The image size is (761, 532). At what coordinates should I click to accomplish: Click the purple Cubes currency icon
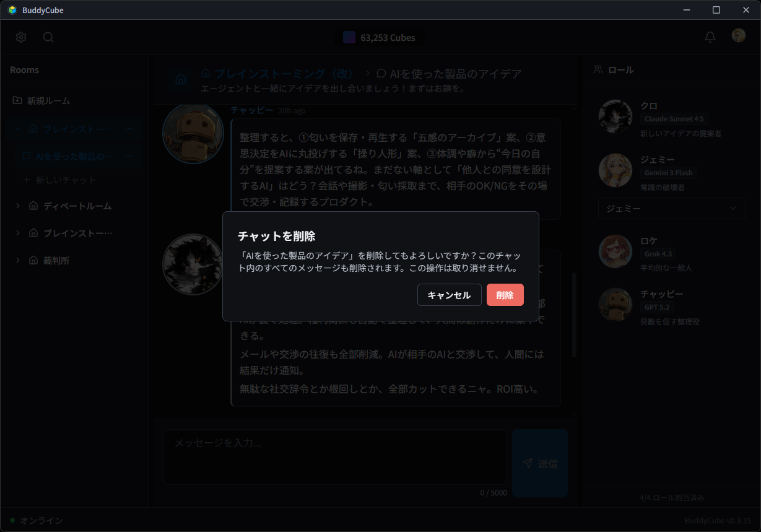349,37
